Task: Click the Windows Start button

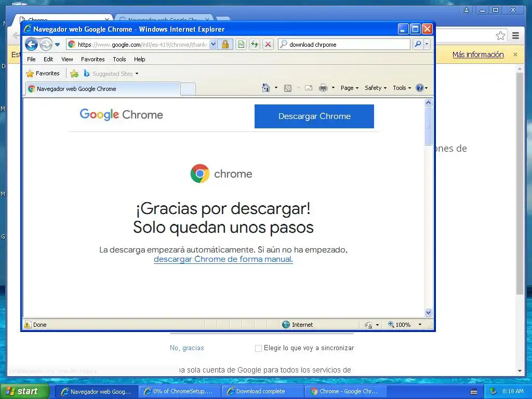Action: [25, 391]
